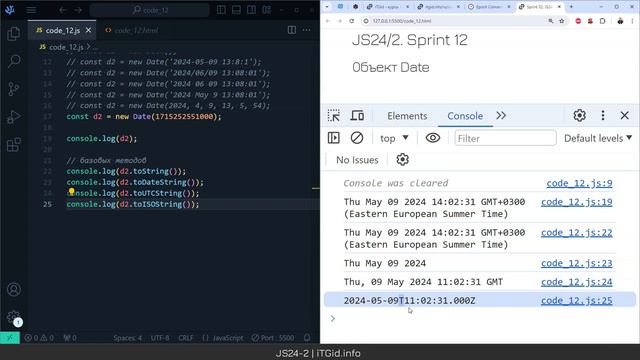Open remote window indicator in status bar
Screen dimensions: 640x360
10,338
